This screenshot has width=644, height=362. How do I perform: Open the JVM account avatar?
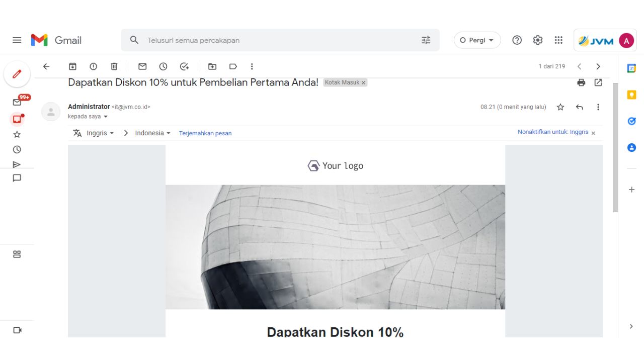[626, 40]
